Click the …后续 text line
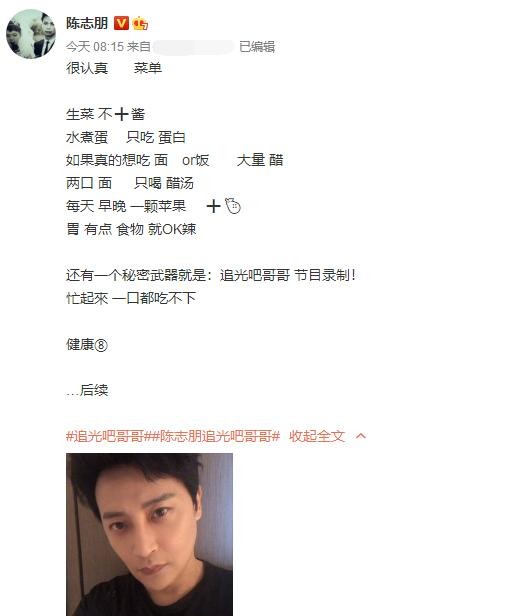The width and height of the screenshot is (519, 616). click(x=87, y=390)
